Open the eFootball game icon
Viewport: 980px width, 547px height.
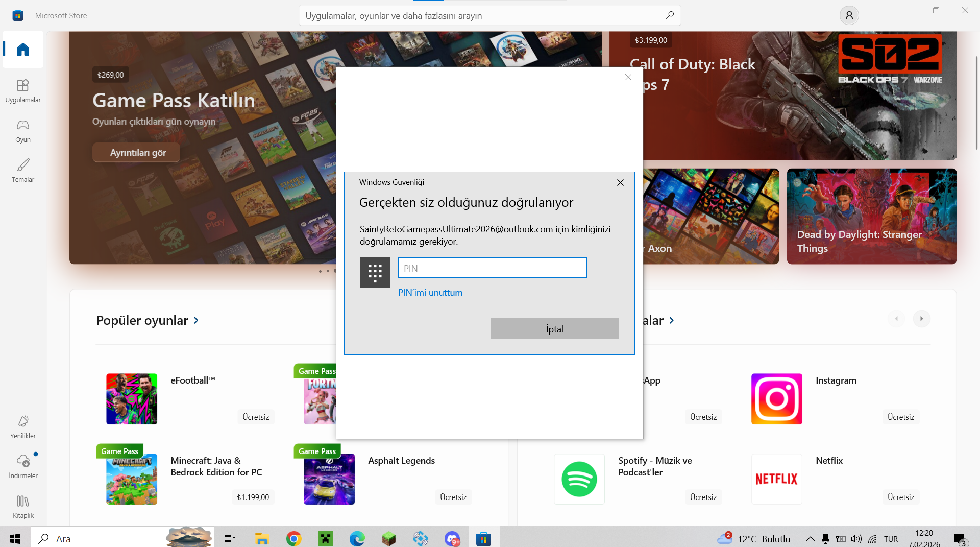(x=132, y=399)
